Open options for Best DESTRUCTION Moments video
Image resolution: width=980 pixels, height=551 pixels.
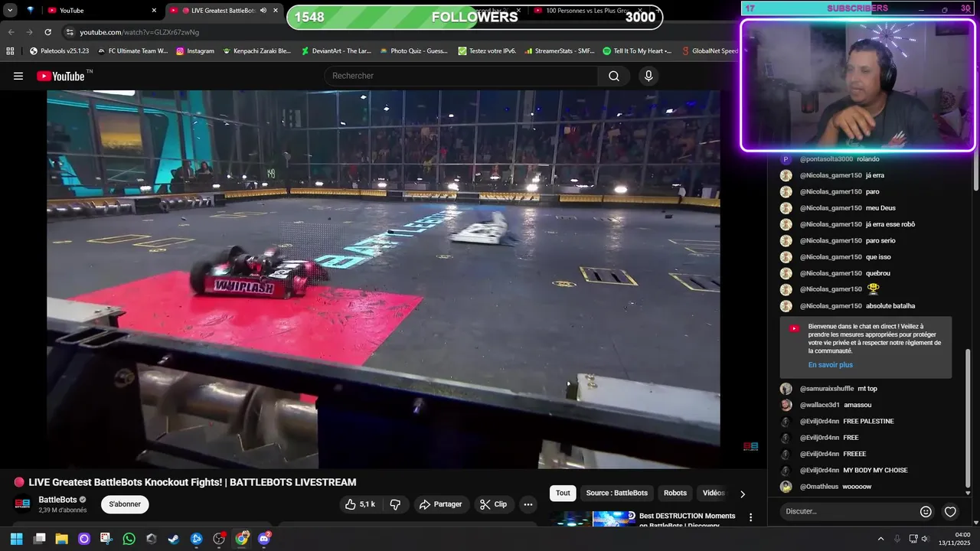(750, 518)
